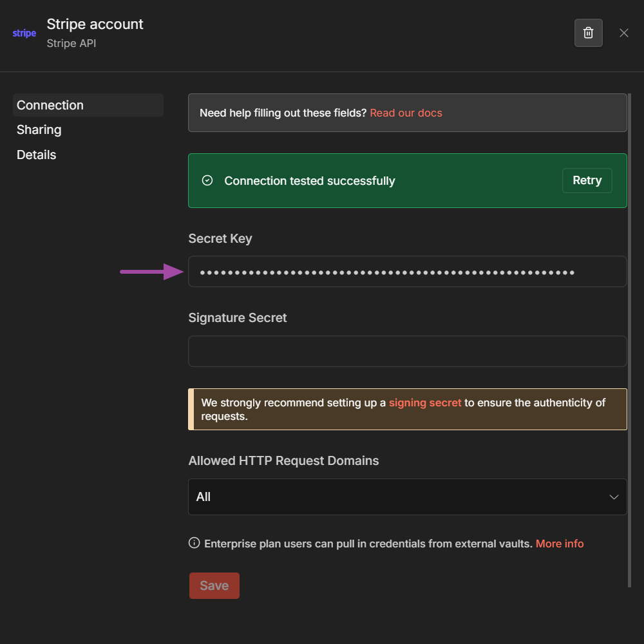Click the signing secret link in the warning
Image resolution: width=644 pixels, height=644 pixels.
click(425, 402)
